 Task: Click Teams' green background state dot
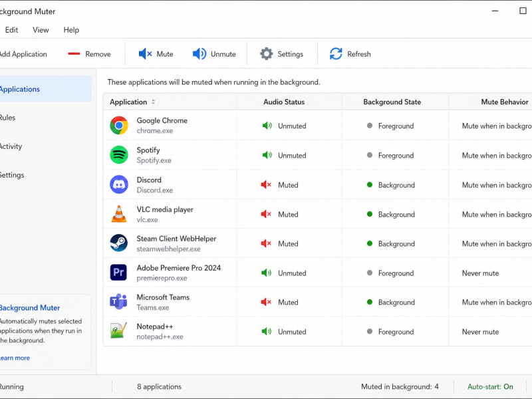coord(370,303)
